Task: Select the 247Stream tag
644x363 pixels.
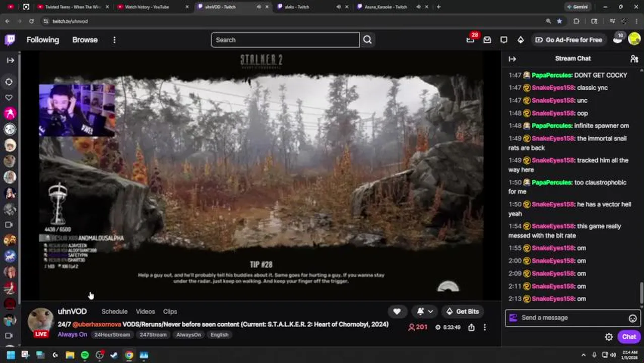Action: 153,335
